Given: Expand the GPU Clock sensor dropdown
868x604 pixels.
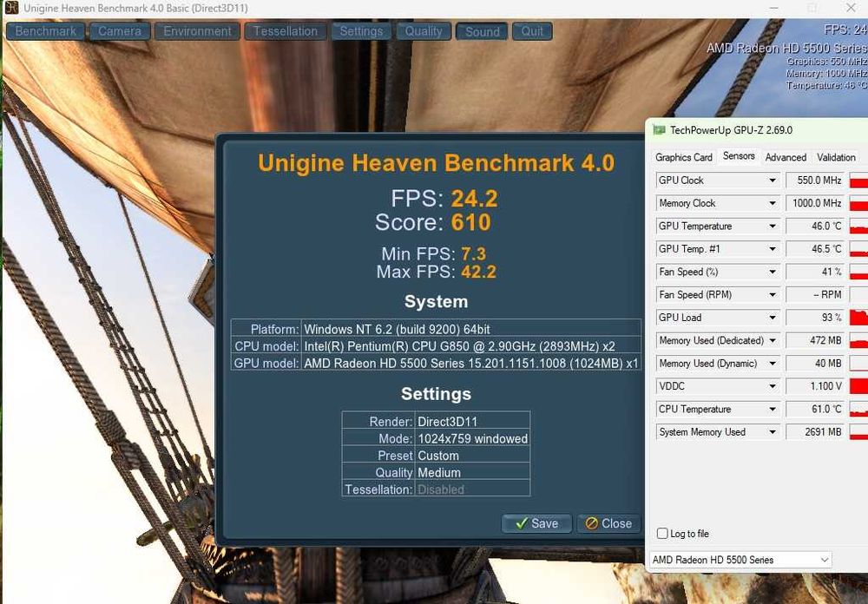Looking at the screenshot, I should (x=773, y=181).
